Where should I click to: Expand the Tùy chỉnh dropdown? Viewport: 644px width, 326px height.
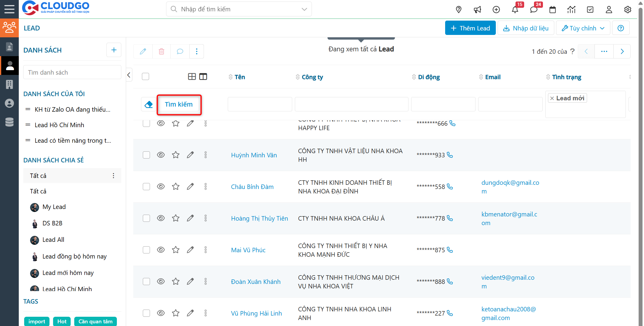(583, 28)
